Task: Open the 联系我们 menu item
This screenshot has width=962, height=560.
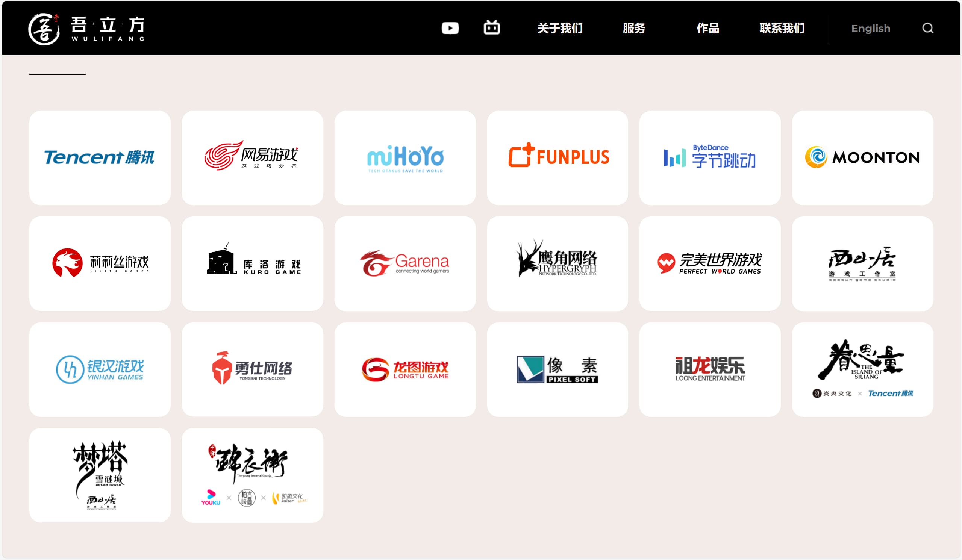Action: pos(782,28)
